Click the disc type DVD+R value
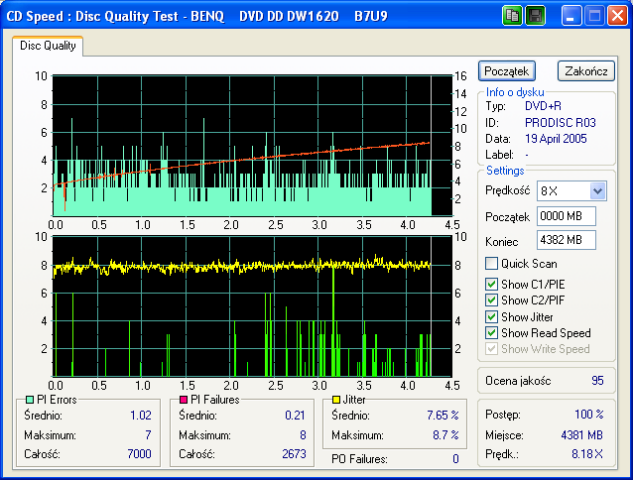This screenshot has height=480, width=633. point(543,106)
